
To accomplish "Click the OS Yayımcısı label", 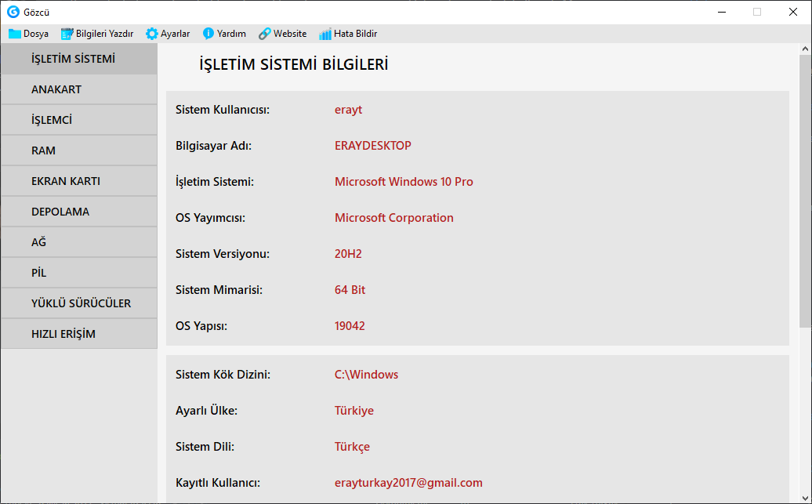I will point(210,218).
